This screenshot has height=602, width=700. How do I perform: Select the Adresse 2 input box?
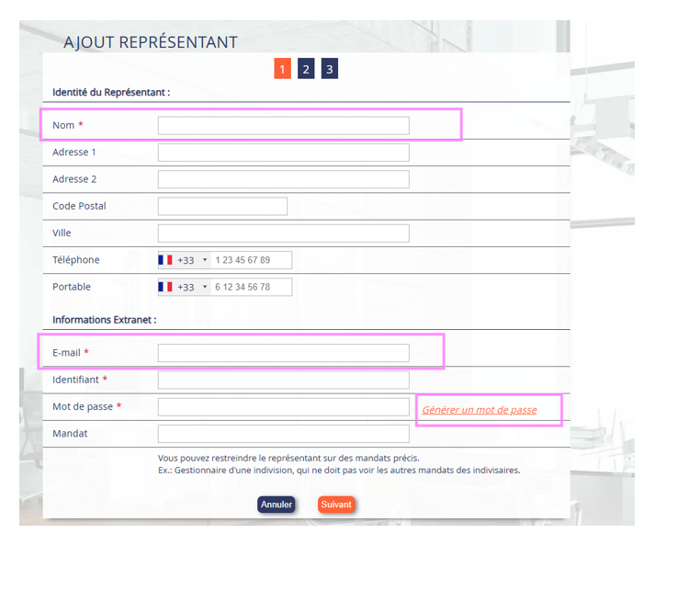click(283, 179)
